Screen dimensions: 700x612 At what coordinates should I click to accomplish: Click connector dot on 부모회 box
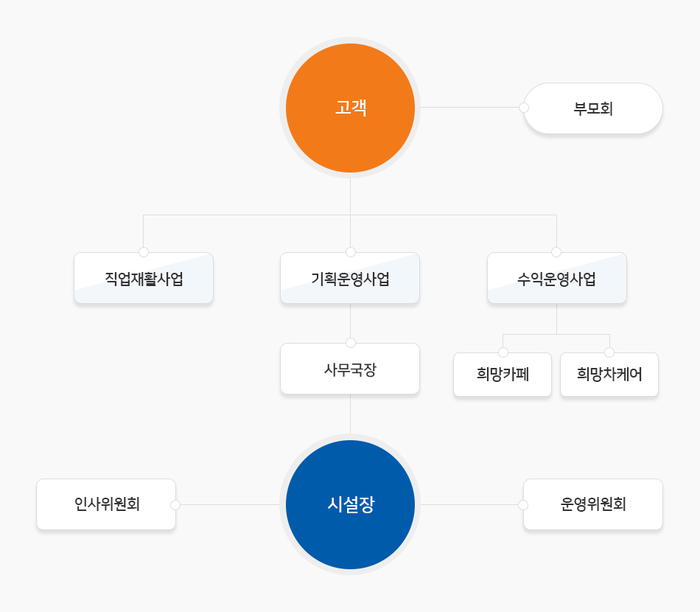pos(524,108)
